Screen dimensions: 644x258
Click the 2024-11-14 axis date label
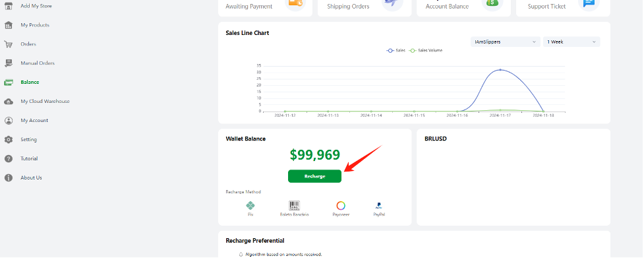(x=371, y=116)
